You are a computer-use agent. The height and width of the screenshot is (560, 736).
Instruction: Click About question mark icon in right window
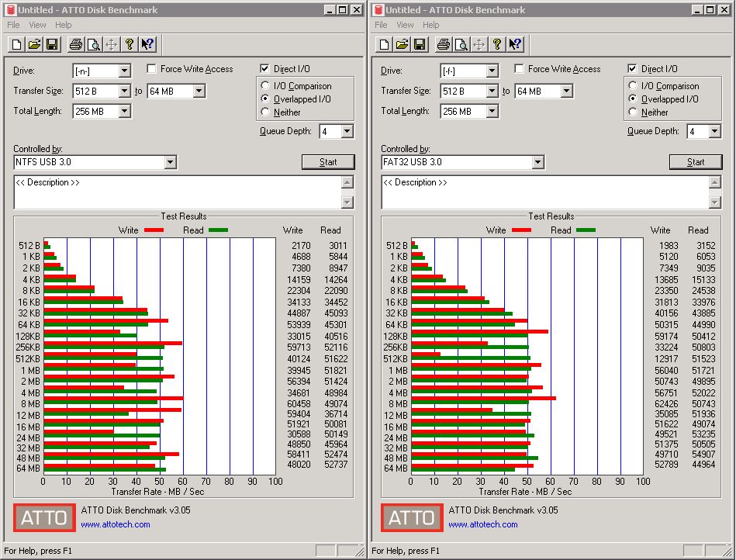pyautogui.click(x=496, y=44)
